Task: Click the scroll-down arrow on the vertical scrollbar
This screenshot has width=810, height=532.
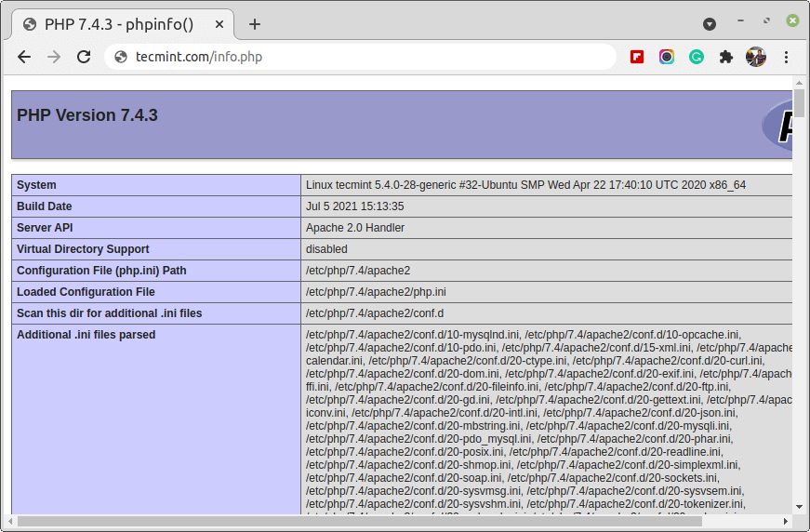Action: [x=799, y=508]
